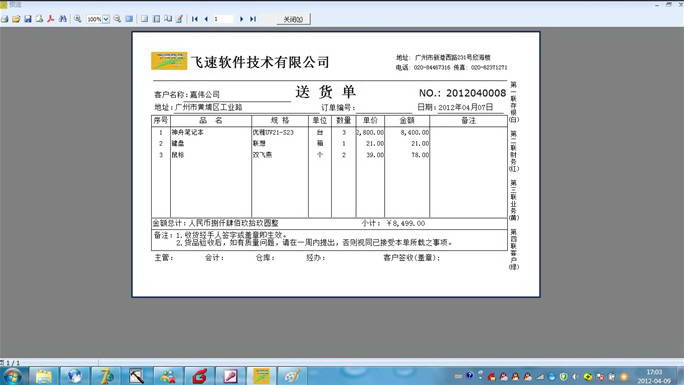Click product cell 神舟笔记本
The width and height of the screenshot is (684, 385).
188,132
